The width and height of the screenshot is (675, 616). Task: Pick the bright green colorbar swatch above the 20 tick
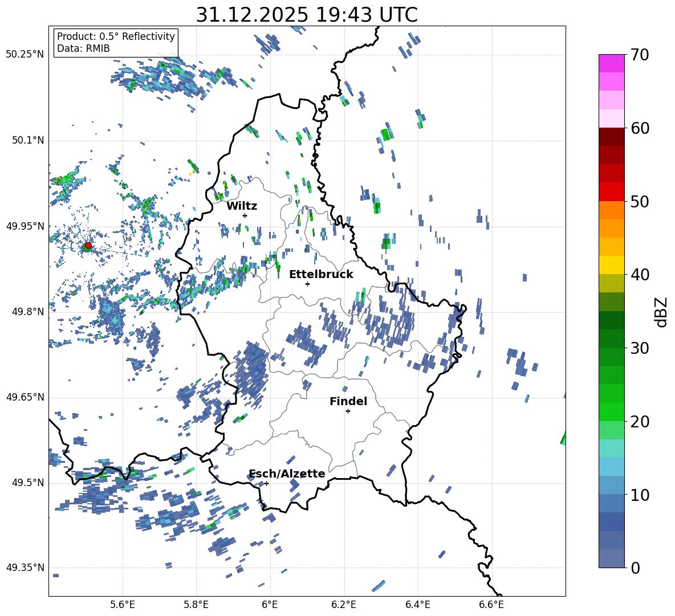click(x=612, y=411)
